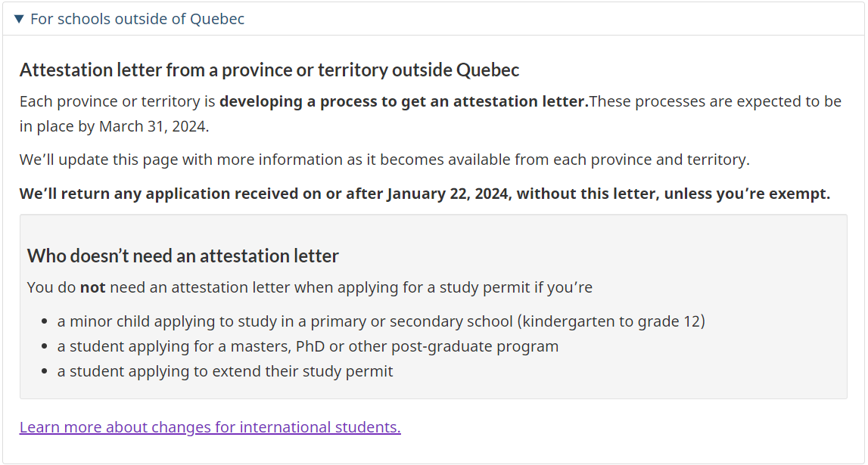Click the bullet dot before 'a student applying to extend'
Image resolution: width=868 pixels, height=465 pixels.
coord(45,371)
